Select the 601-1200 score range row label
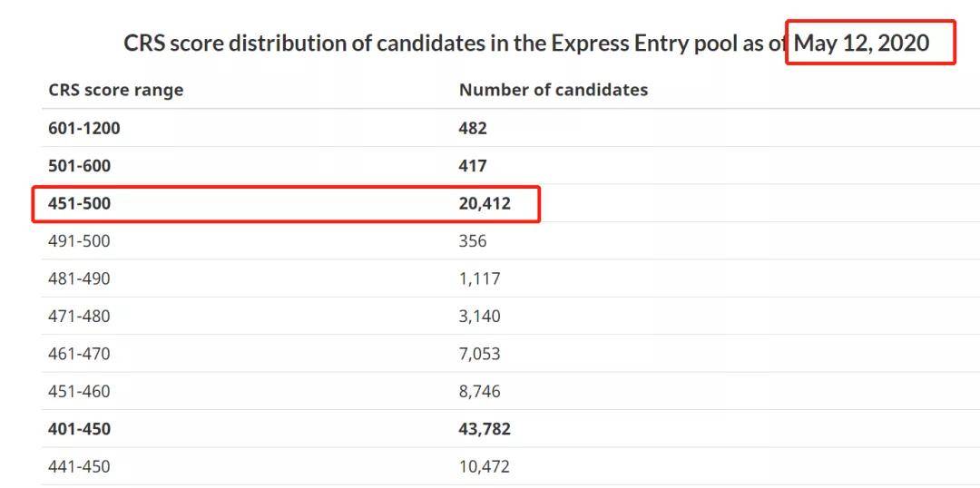The height and width of the screenshot is (488, 980). tap(83, 128)
